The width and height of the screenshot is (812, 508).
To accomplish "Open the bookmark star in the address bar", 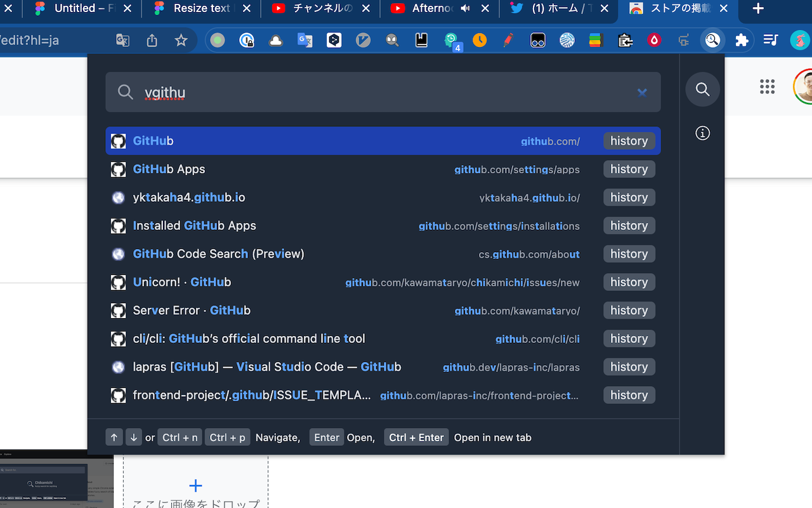I will click(x=181, y=39).
